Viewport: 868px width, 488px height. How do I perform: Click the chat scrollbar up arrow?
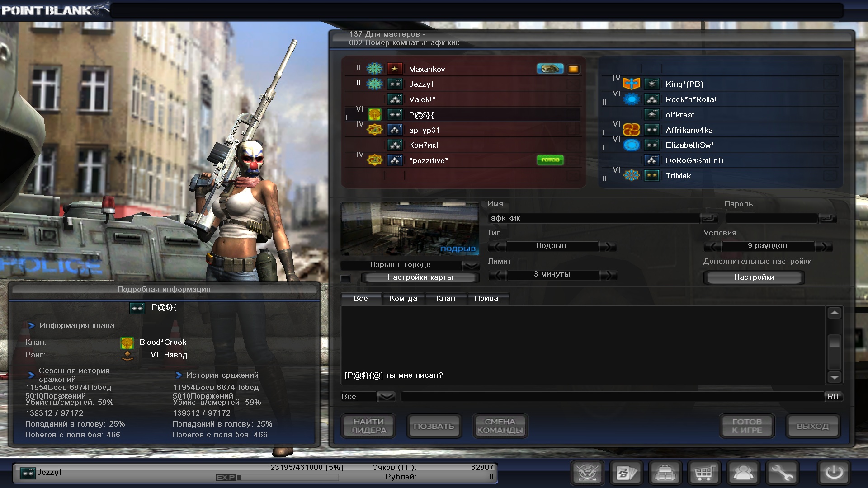point(834,313)
